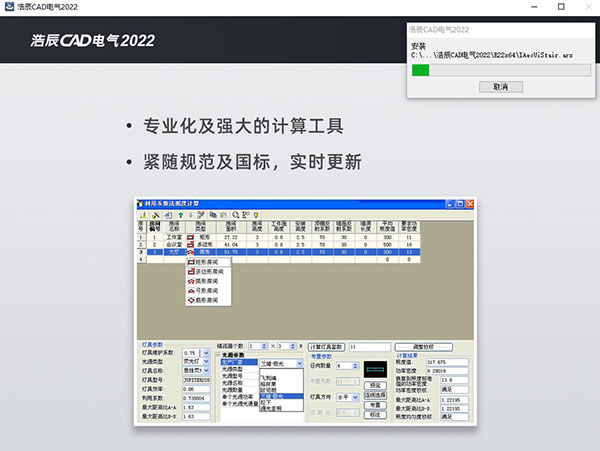Click the text 专业化及强大的计算工具
This screenshot has width=600, height=451.
click(243, 126)
